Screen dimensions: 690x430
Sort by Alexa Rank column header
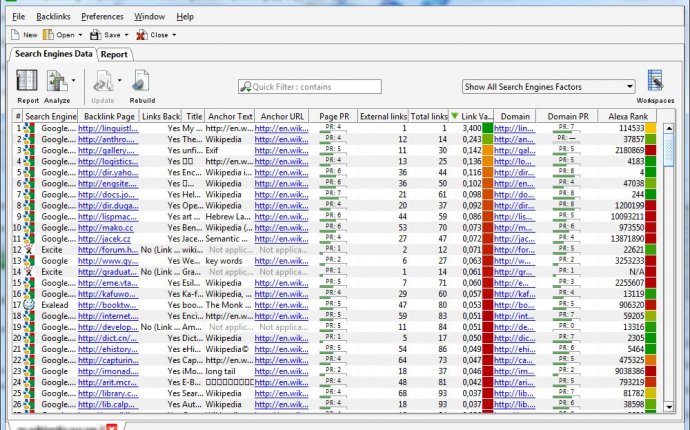tap(628, 117)
